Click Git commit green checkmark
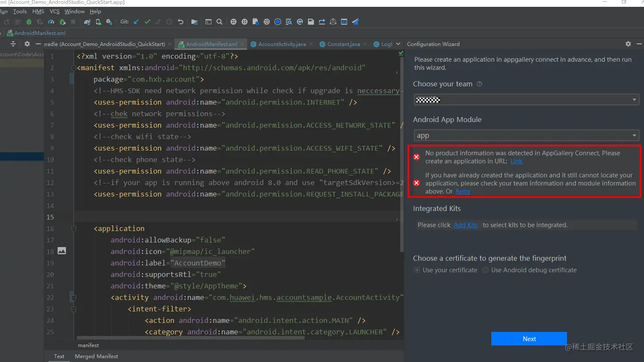Screen dimensions: 644x362 [x=147, y=22]
